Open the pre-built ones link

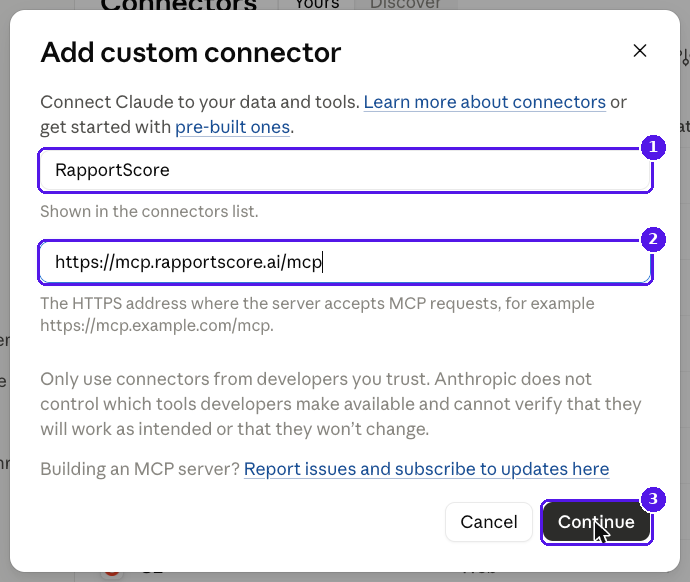point(232,127)
